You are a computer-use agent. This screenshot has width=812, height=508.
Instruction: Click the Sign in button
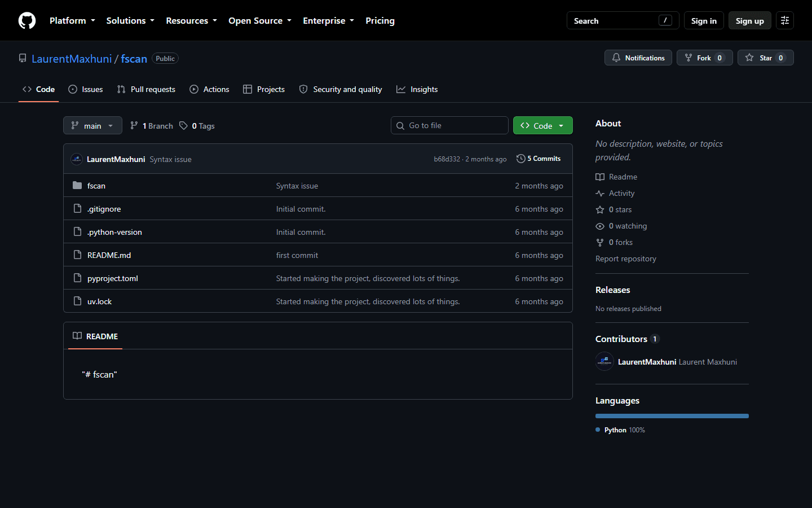click(704, 20)
